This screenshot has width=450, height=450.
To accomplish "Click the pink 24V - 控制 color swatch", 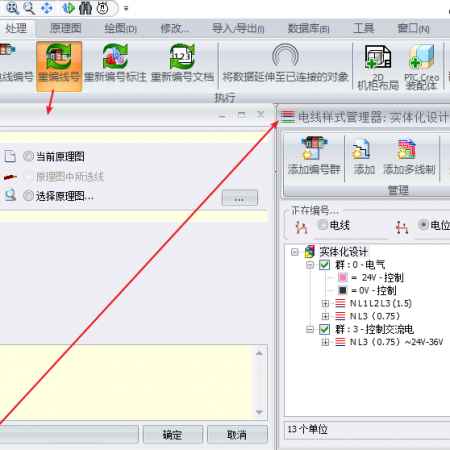I will click(x=342, y=277).
